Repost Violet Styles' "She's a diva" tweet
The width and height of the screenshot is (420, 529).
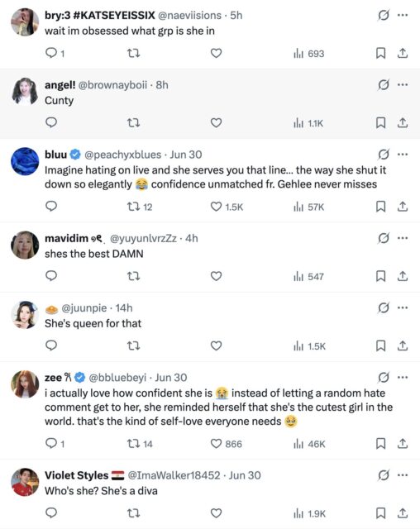(133, 513)
